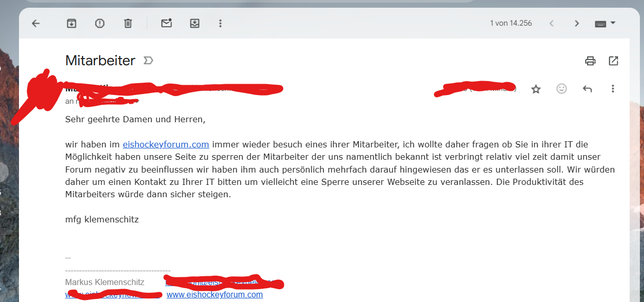Image resolution: width=644 pixels, height=302 pixels.
Task: Add an emoji reaction to message
Action: point(562,89)
